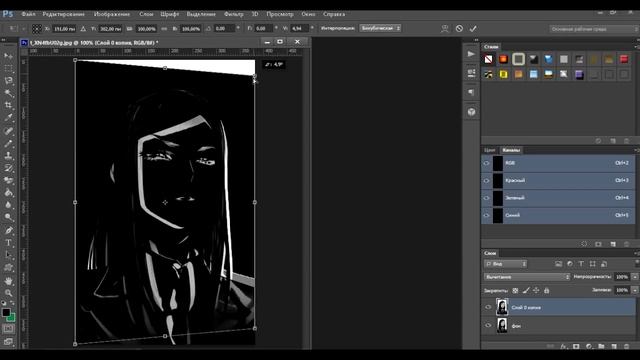Select the Move tool in the toolbox

click(x=8, y=56)
